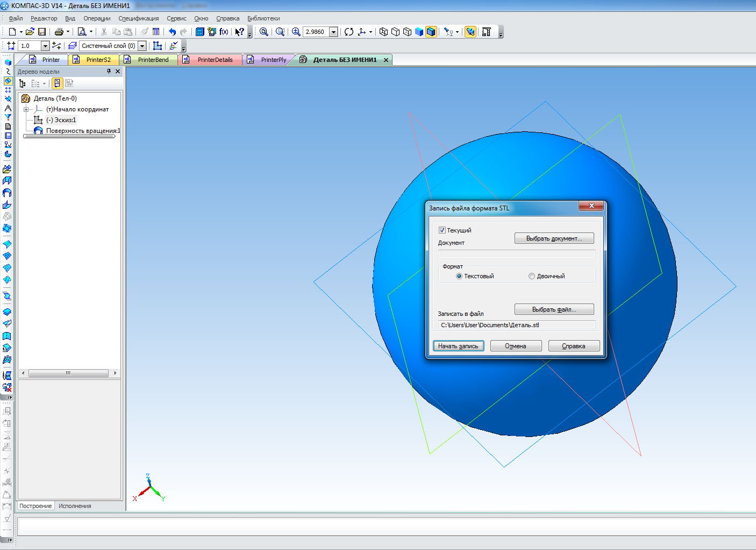Switch to the PrinterBend tab
This screenshot has width=756, height=550.
click(x=153, y=60)
